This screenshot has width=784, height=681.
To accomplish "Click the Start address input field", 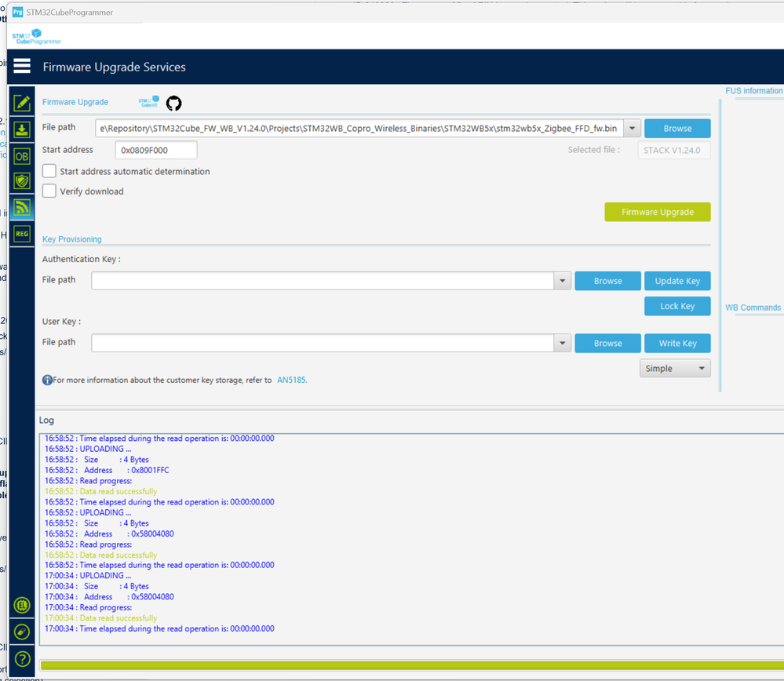I will click(x=156, y=150).
